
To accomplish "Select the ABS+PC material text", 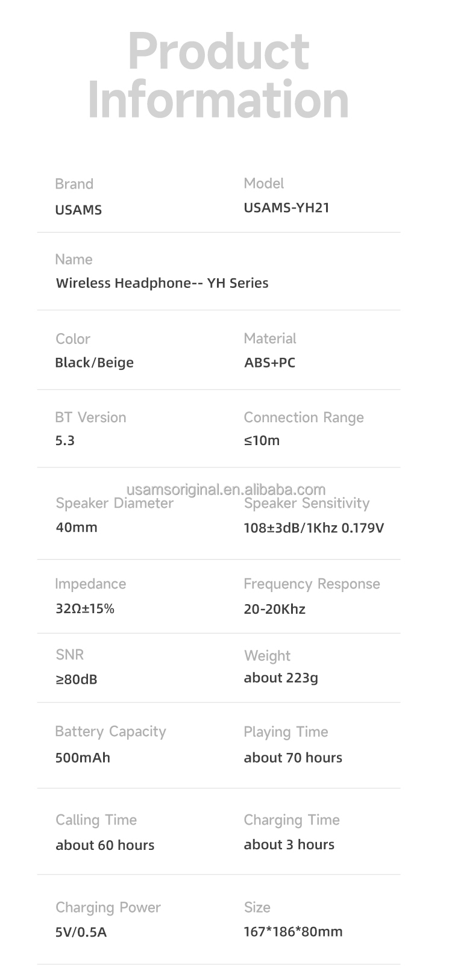I will pos(269,363).
